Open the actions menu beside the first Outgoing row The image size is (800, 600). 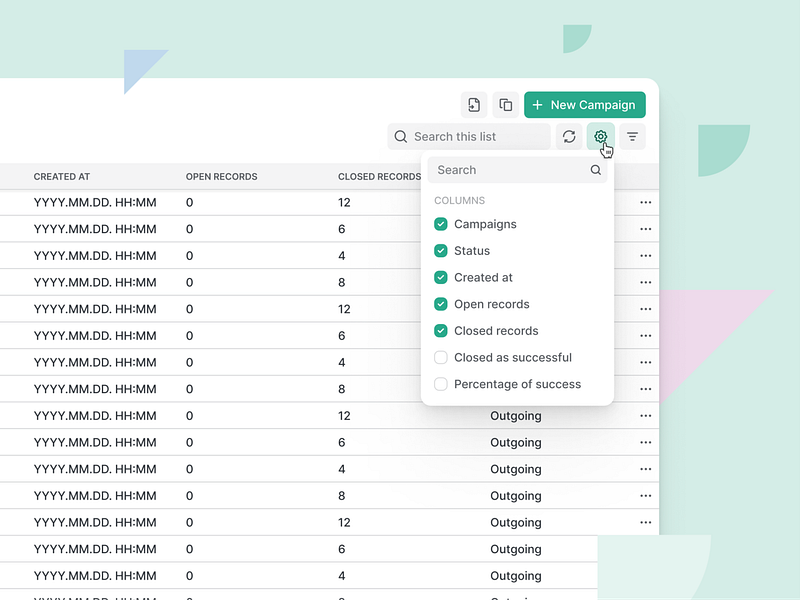(645, 415)
